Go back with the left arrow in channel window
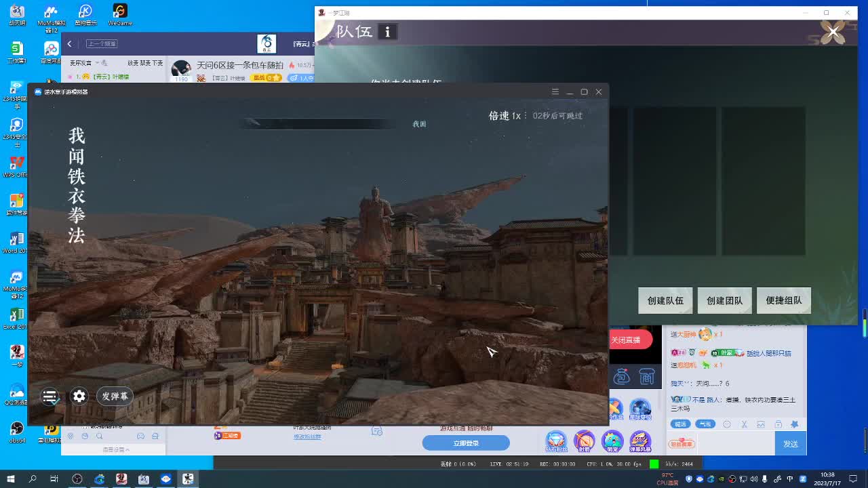Viewport: 868px width, 488px height. point(69,44)
